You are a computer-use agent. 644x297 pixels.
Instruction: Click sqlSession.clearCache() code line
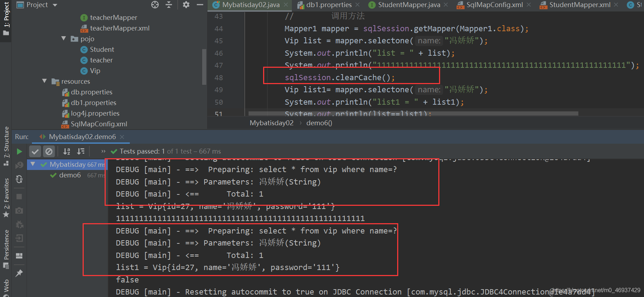[x=339, y=77]
